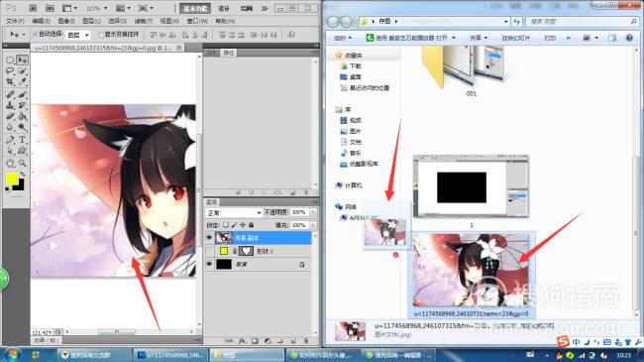Open the File menu in Photoshop
This screenshot has width=644, height=362.
(15, 21)
